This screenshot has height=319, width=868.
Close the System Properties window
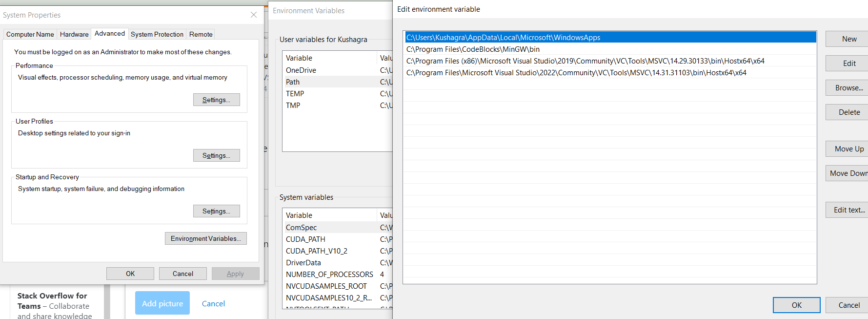254,15
